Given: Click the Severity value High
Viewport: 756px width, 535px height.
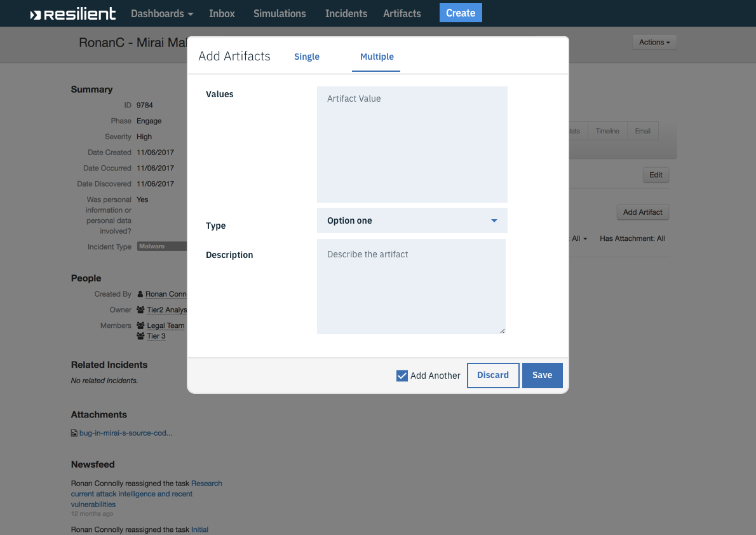Looking at the screenshot, I should click(x=144, y=137).
